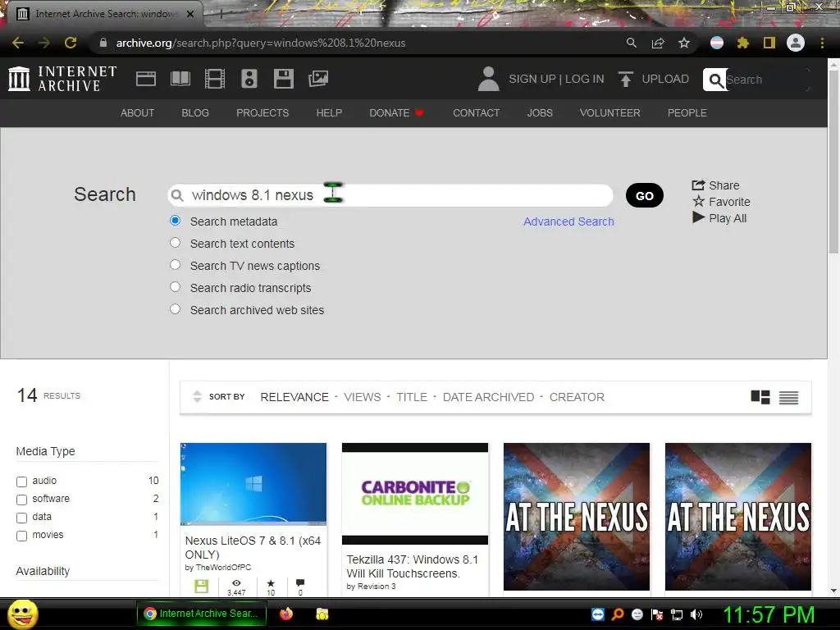Click the Favorite star link

(722, 202)
